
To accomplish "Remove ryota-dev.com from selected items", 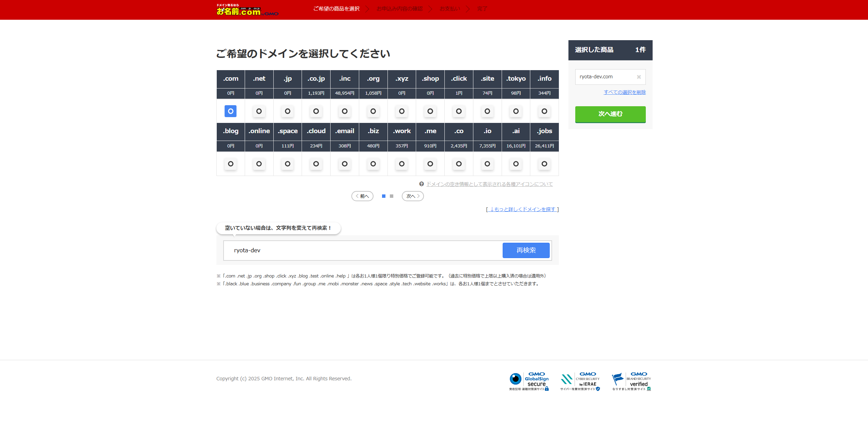I will (639, 77).
